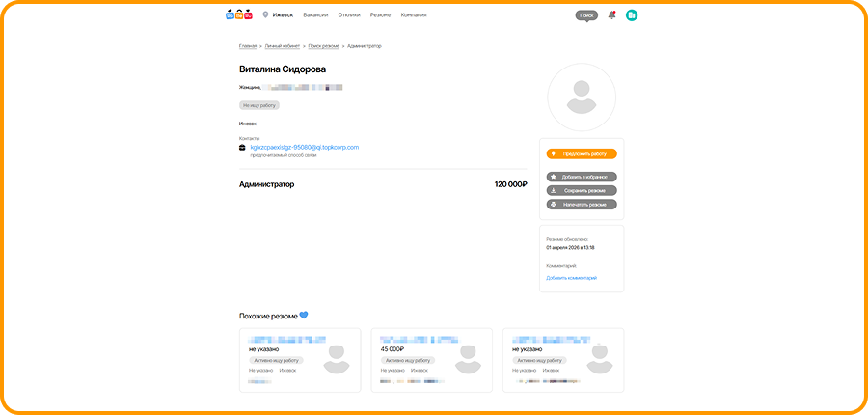Click the candidate's email address link
This screenshot has width=868, height=415.
304,147
